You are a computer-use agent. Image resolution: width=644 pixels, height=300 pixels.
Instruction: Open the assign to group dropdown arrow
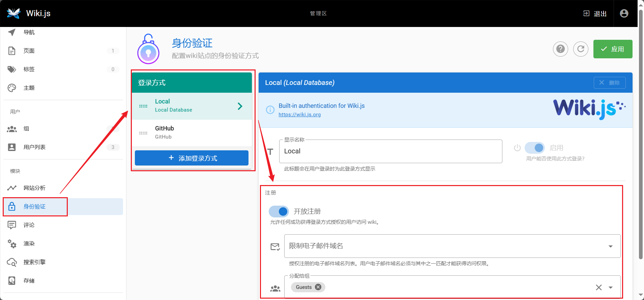pyautogui.click(x=610, y=288)
